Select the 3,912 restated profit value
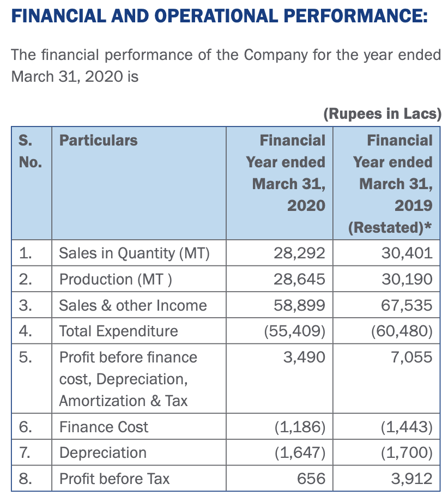This screenshot has width=448, height=496. [x=411, y=479]
